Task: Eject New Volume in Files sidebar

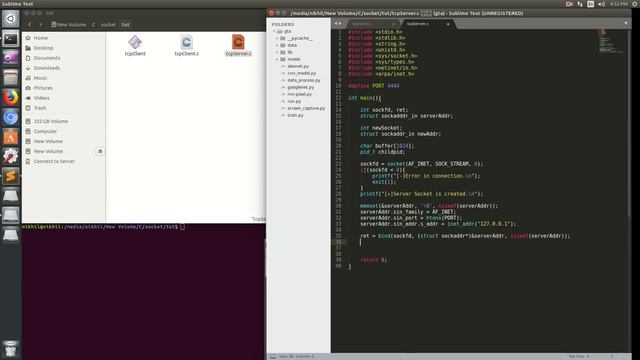Action: [x=100, y=151]
